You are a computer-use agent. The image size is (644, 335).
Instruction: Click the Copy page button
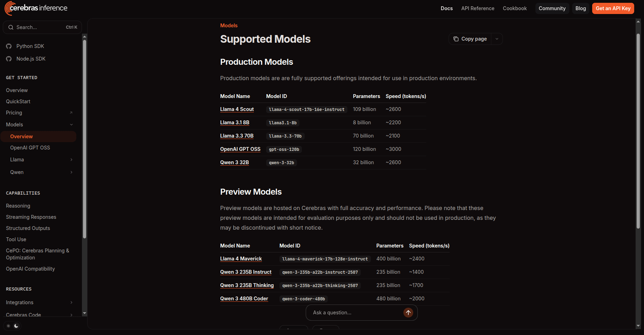pos(470,39)
